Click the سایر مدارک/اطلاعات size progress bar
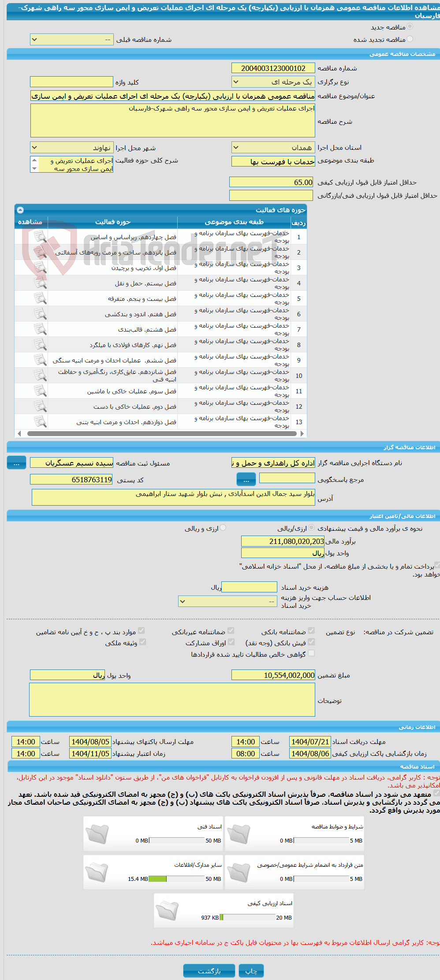The height and width of the screenshot is (980, 440). (176, 879)
